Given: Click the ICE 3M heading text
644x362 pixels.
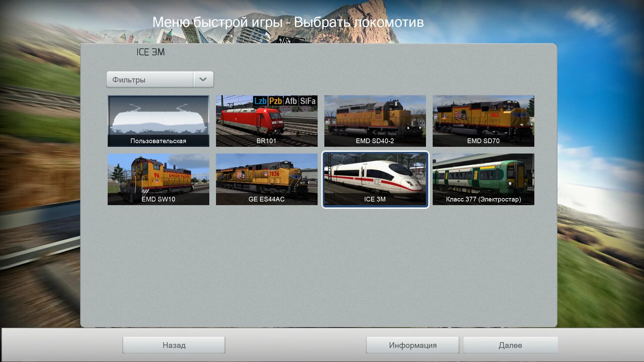Looking at the screenshot, I should click(150, 52).
